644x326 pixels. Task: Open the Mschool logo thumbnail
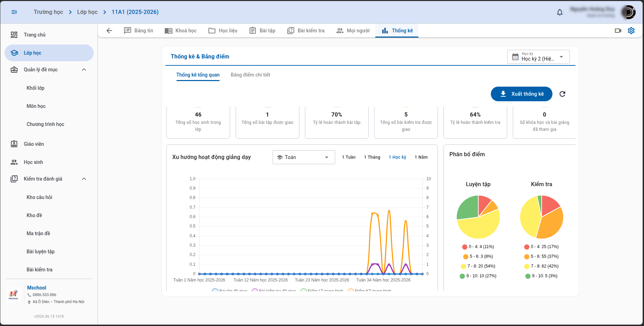[13, 294]
